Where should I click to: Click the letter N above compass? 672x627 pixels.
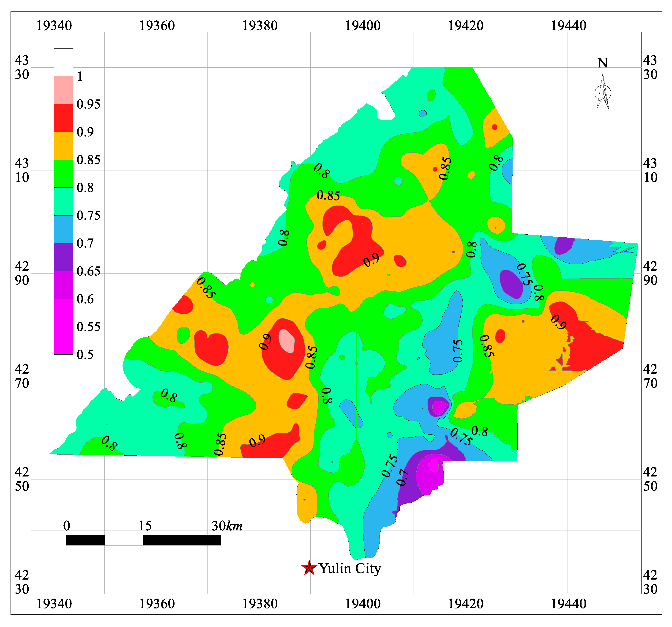coord(603,63)
